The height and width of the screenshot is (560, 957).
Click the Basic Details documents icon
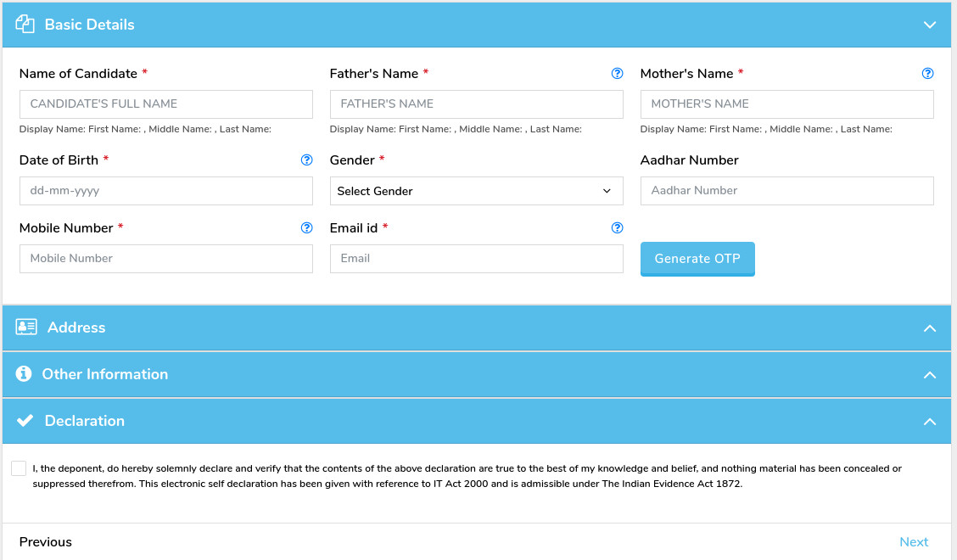(x=25, y=25)
